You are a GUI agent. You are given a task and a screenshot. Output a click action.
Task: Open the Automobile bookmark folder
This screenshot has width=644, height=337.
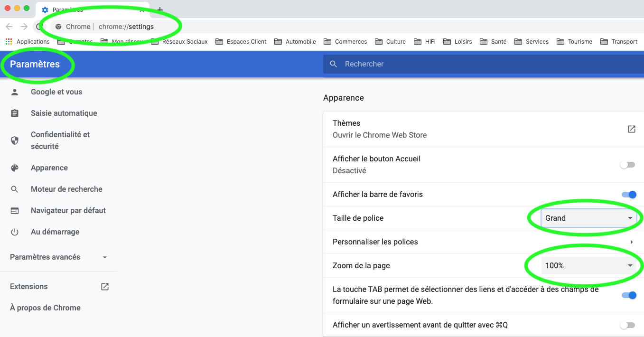point(295,41)
